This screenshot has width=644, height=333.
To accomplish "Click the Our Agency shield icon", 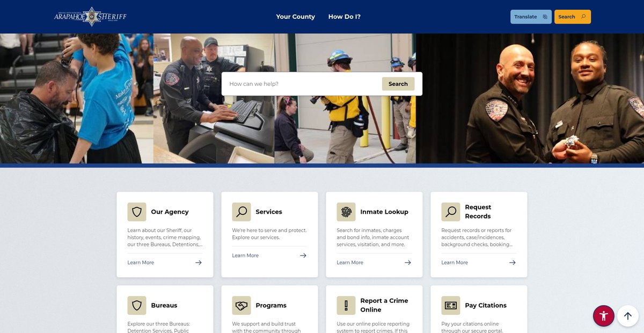I will (137, 212).
